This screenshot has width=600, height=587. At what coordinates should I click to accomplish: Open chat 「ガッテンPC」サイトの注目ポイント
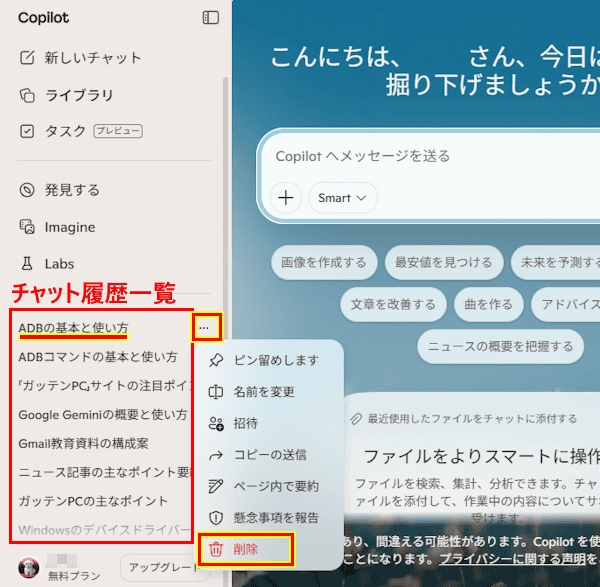click(103, 386)
